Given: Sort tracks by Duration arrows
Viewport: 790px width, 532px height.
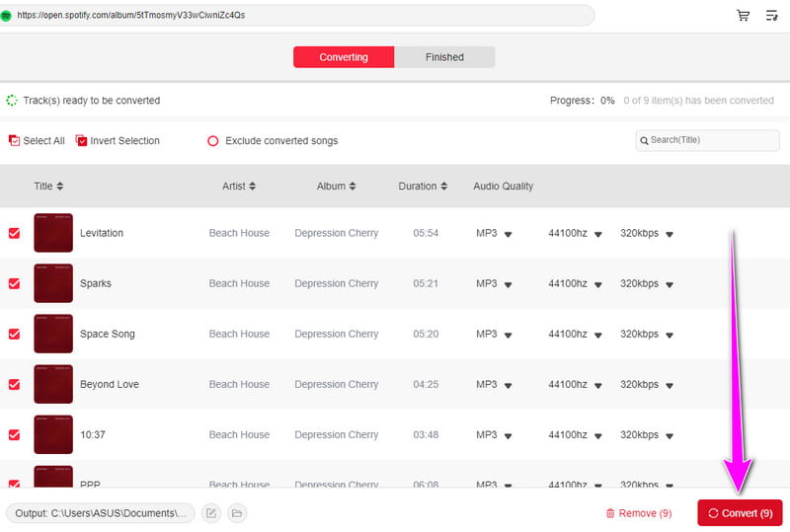Looking at the screenshot, I should click(443, 187).
